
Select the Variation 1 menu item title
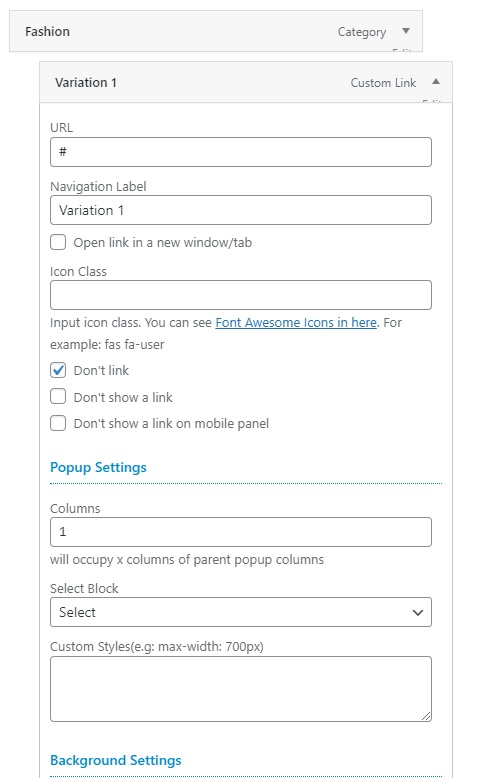(x=86, y=82)
